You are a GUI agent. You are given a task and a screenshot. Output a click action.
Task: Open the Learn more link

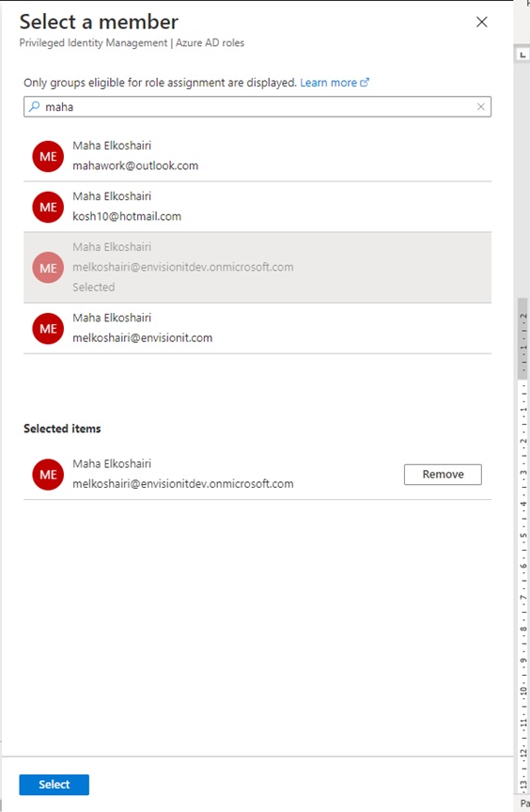pos(328,83)
